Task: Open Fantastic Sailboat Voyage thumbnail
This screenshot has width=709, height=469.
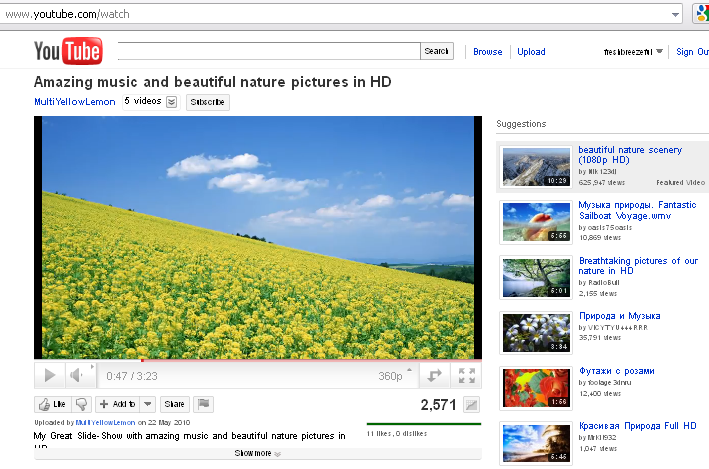Action: [536, 222]
